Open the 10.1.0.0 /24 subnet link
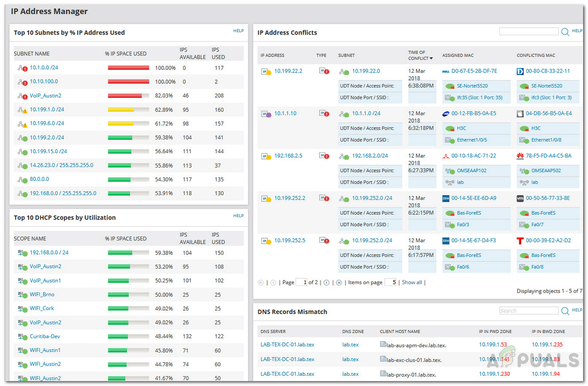This screenshot has height=386, width=588. [44, 68]
